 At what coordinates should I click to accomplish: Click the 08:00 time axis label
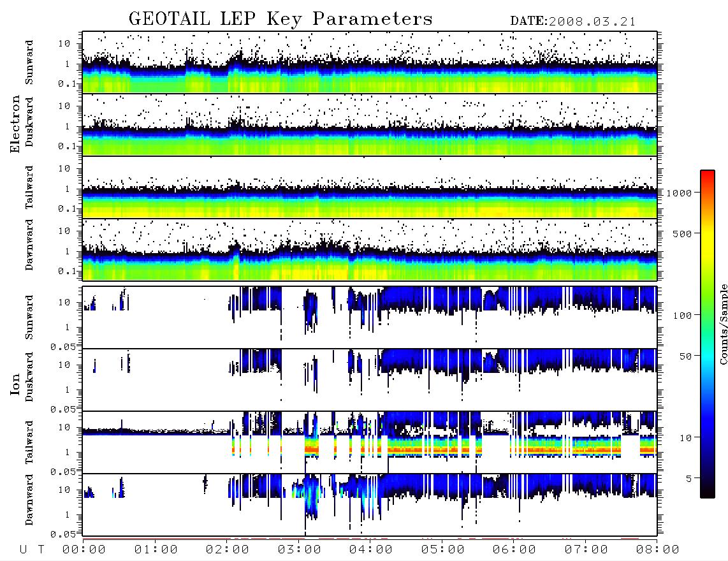[x=658, y=550]
